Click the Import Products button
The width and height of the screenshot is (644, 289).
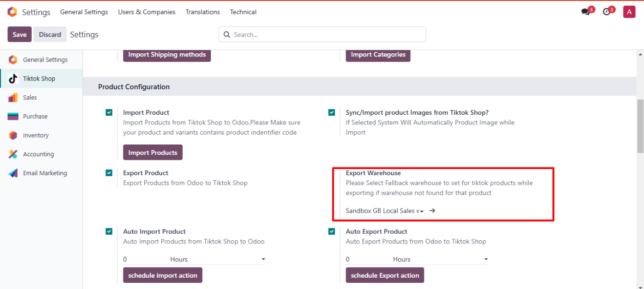click(153, 153)
